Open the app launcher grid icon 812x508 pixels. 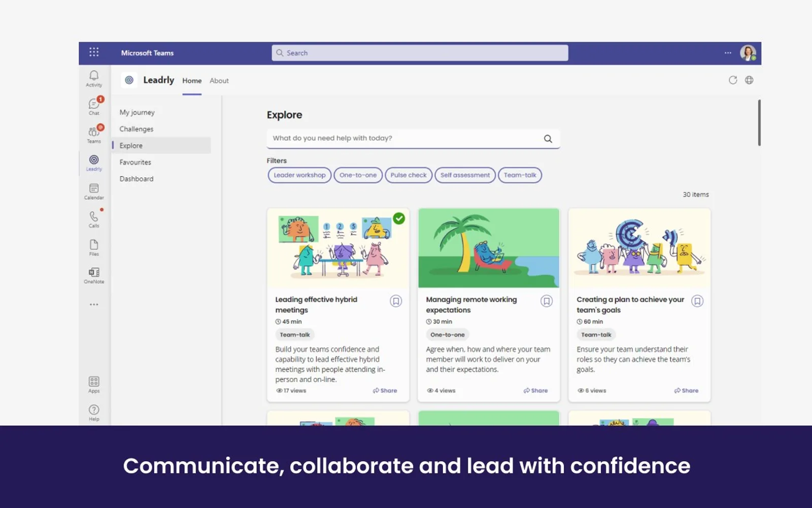[x=94, y=52]
